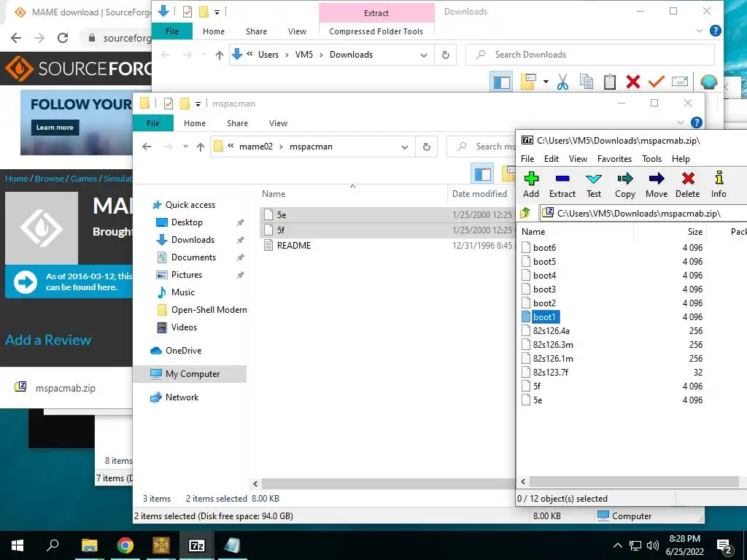Screen dimensions: 747x560
Task: Click the Info tool in 7-Zip
Action: point(719,185)
